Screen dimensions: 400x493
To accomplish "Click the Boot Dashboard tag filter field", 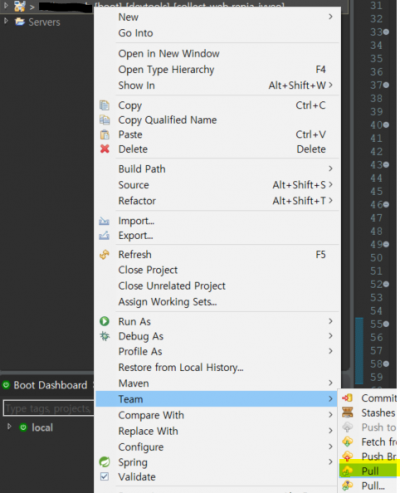I will click(x=49, y=408).
